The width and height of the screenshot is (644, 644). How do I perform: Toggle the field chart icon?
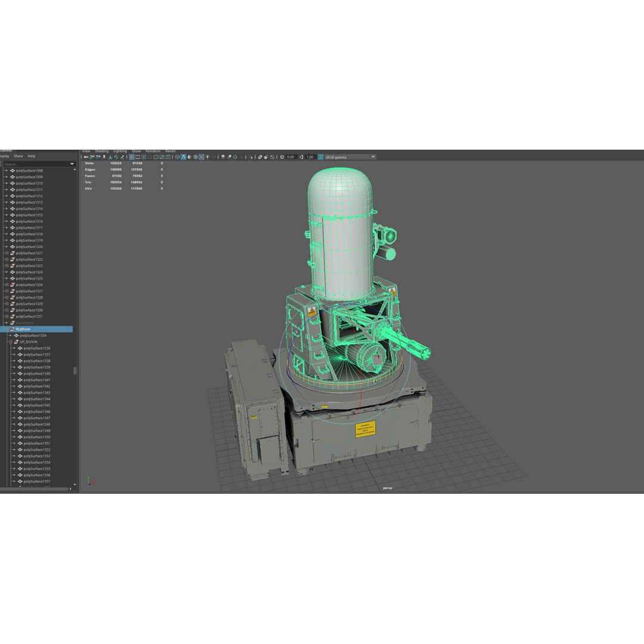click(x=156, y=157)
